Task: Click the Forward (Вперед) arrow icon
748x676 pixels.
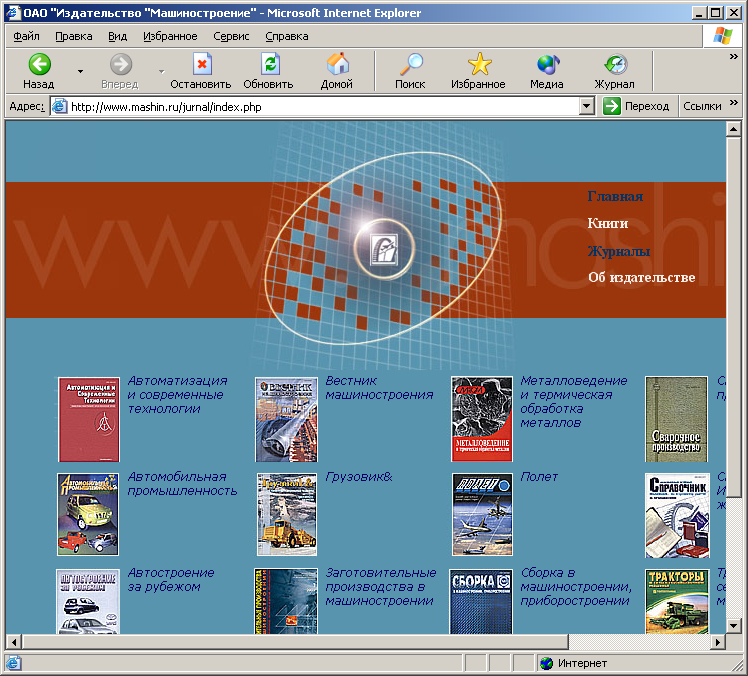Action: point(121,64)
